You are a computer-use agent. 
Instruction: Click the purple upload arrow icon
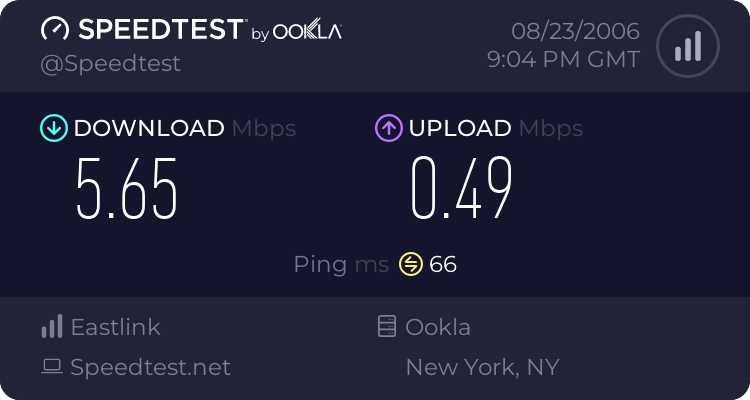(388, 128)
